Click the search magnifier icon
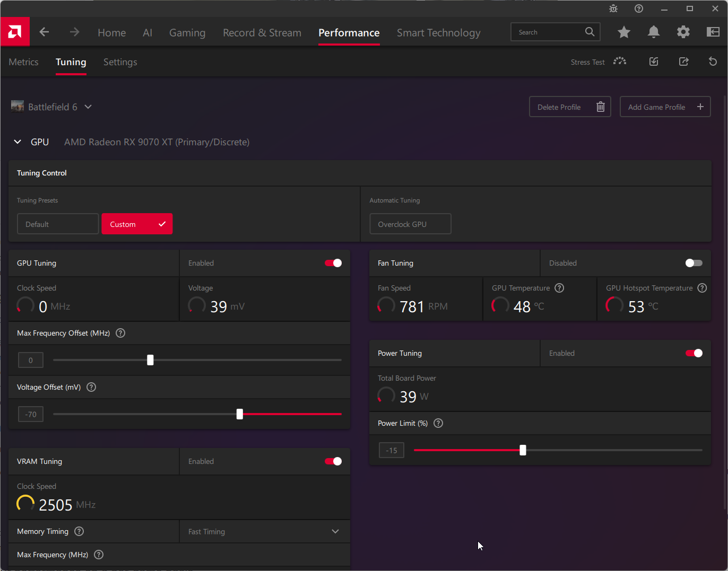The height and width of the screenshot is (571, 728). tap(590, 32)
